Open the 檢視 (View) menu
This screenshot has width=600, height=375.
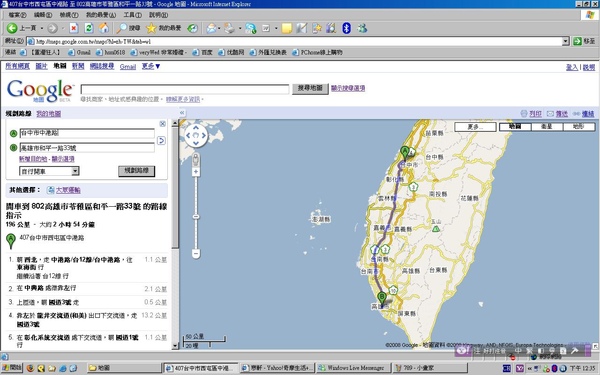tap(68, 15)
